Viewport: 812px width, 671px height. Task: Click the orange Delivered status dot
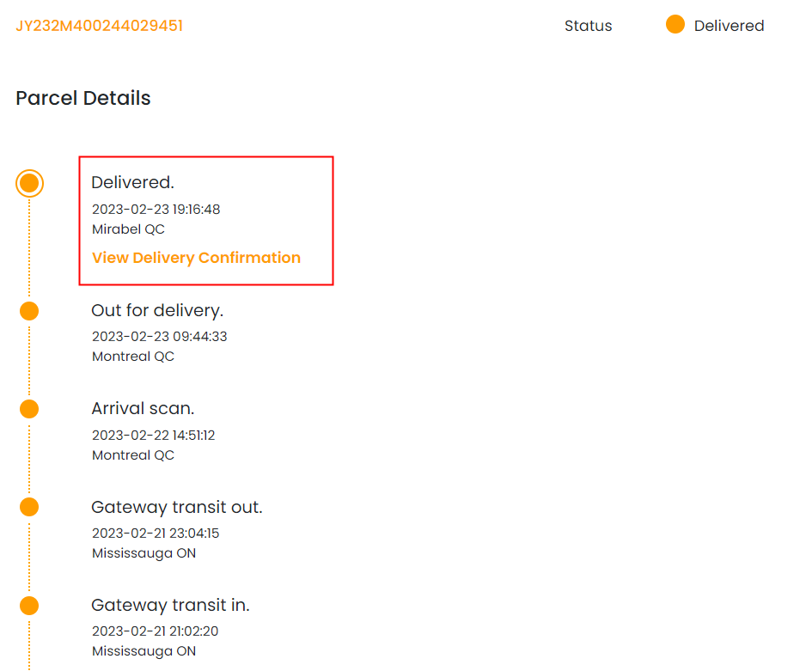coord(675,25)
